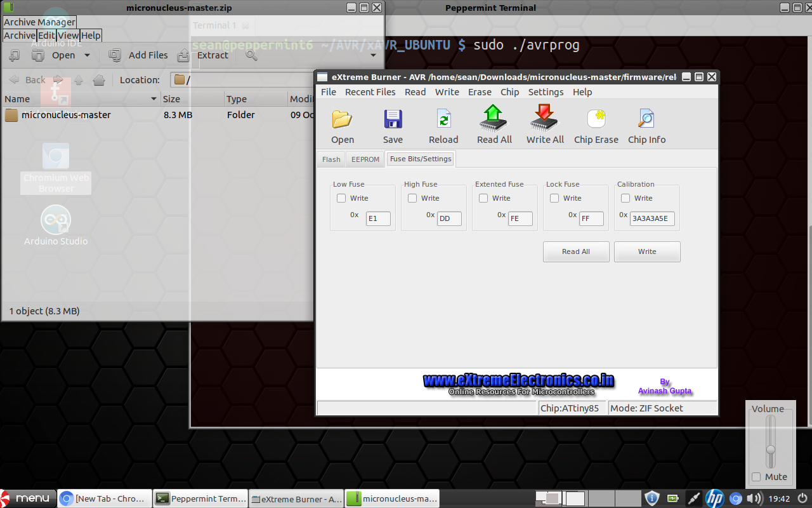The image size is (812, 508).
Task: Enable the Low Fuse Write checkbox
Action: click(341, 198)
